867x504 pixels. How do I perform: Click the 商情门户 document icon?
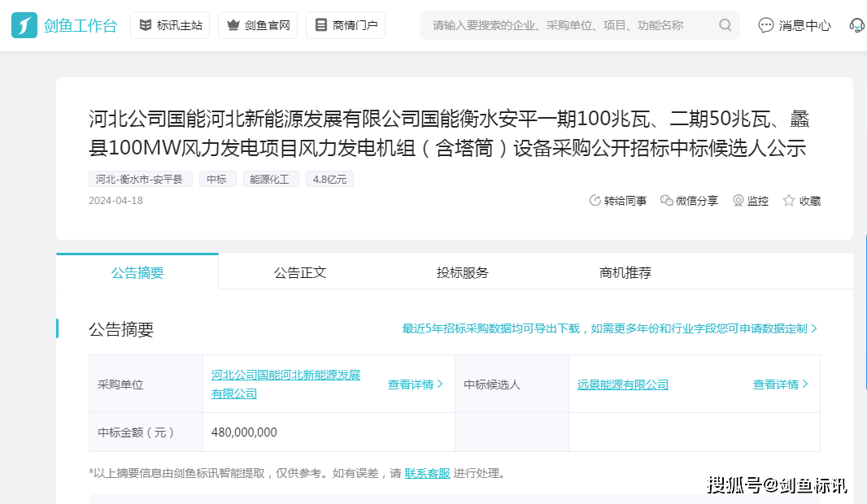tap(321, 25)
